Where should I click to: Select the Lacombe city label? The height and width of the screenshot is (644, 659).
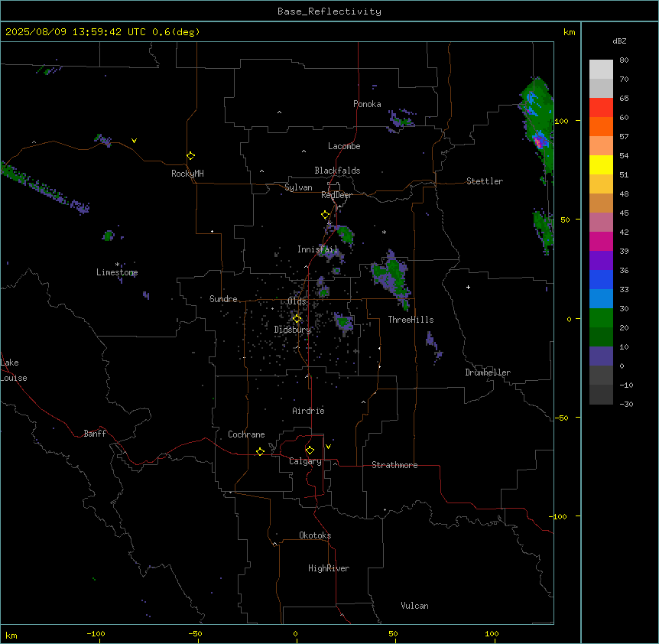point(344,146)
